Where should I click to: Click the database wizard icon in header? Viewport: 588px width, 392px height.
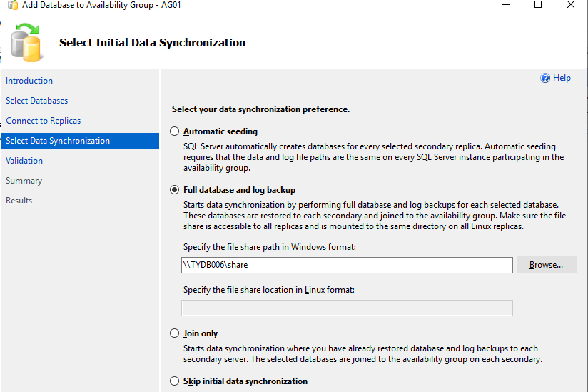[28, 41]
